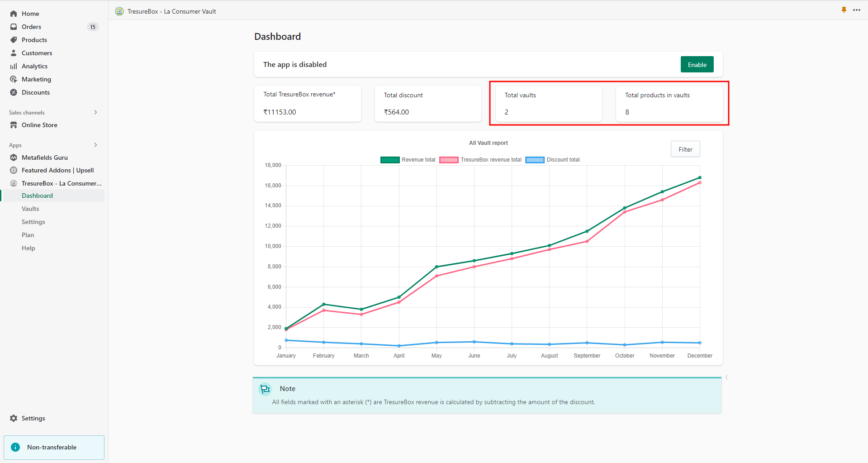Click the 18,000 y-axis label
This screenshot has height=463, width=868.
pyautogui.click(x=273, y=165)
